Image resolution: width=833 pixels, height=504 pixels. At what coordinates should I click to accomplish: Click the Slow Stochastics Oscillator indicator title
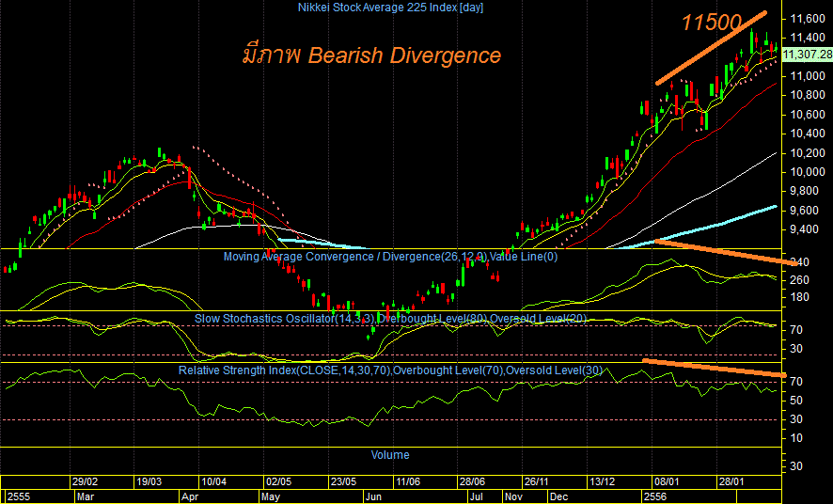[x=390, y=319]
